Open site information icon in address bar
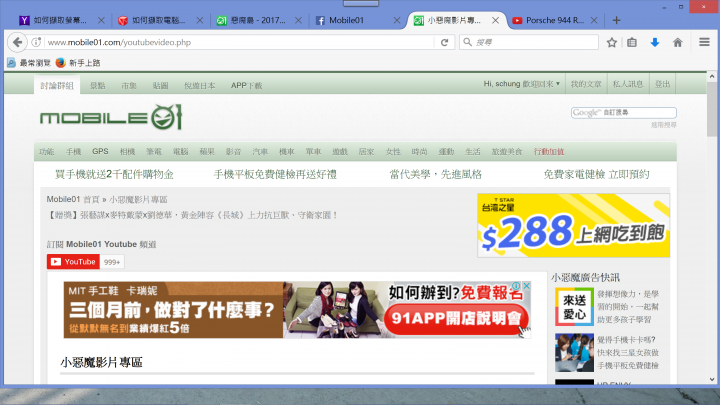 pyautogui.click(x=36, y=42)
